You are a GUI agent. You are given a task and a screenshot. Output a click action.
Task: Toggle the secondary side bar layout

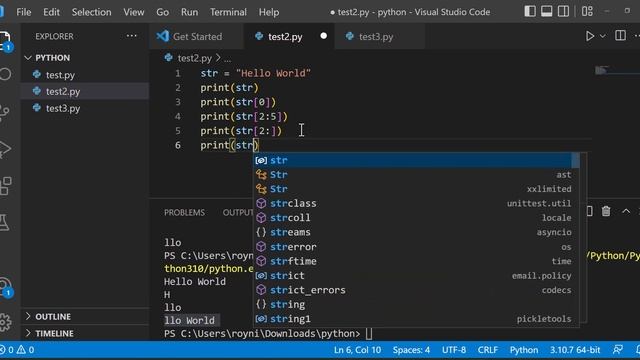click(x=563, y=11)
